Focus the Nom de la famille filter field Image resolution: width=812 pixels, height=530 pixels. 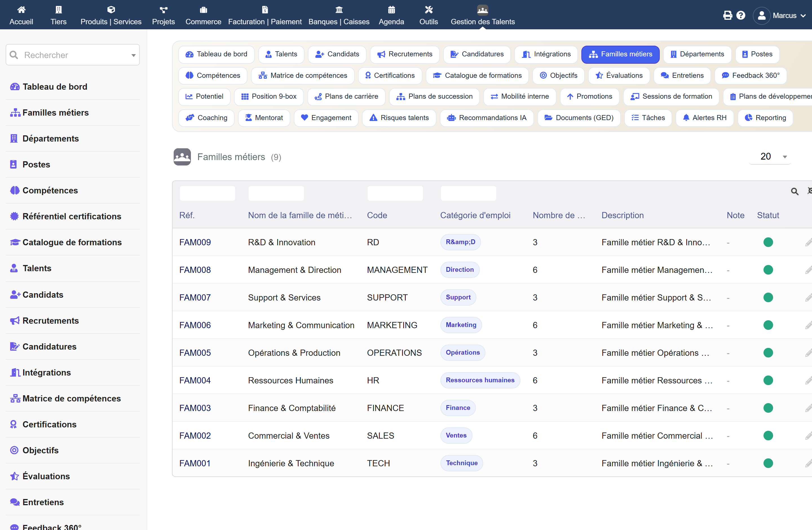[x=276, y=193]
